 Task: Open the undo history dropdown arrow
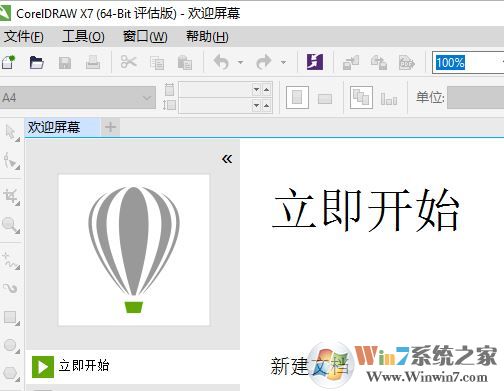coord(240,62)
